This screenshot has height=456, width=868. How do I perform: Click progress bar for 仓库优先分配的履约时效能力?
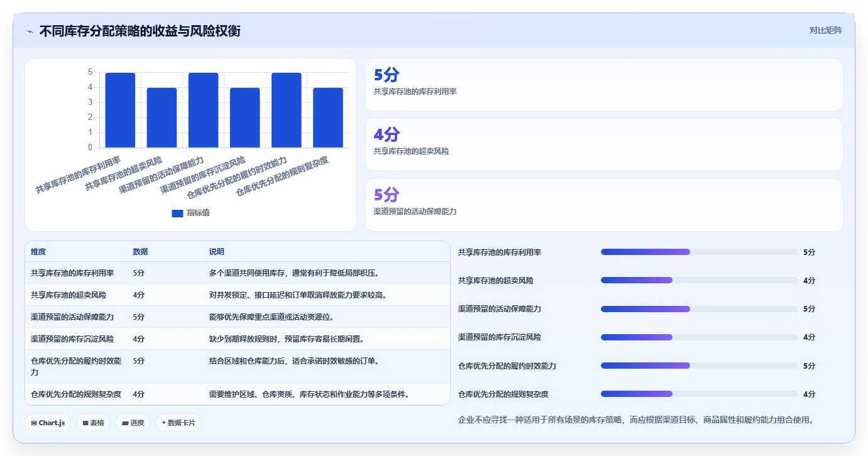[699, 366]
